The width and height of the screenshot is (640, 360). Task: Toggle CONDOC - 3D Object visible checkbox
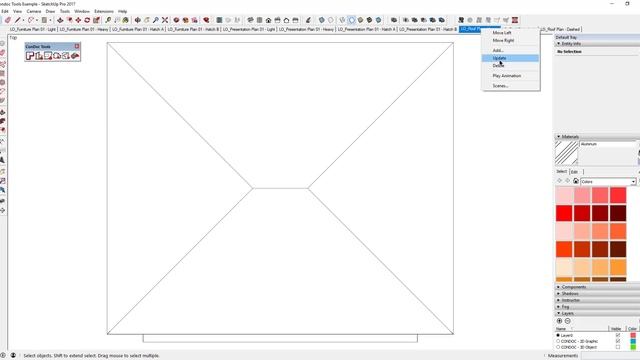pos(618,347)
